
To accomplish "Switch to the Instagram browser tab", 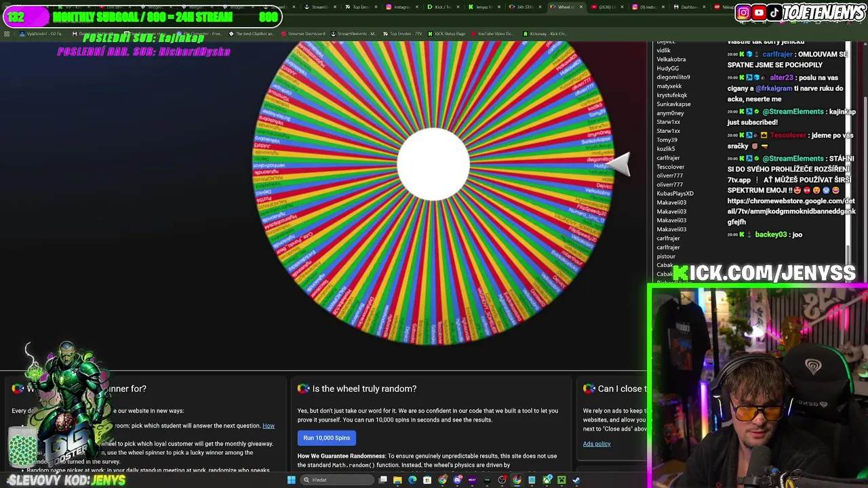I will pyautogui.click(x=402, y=7).
